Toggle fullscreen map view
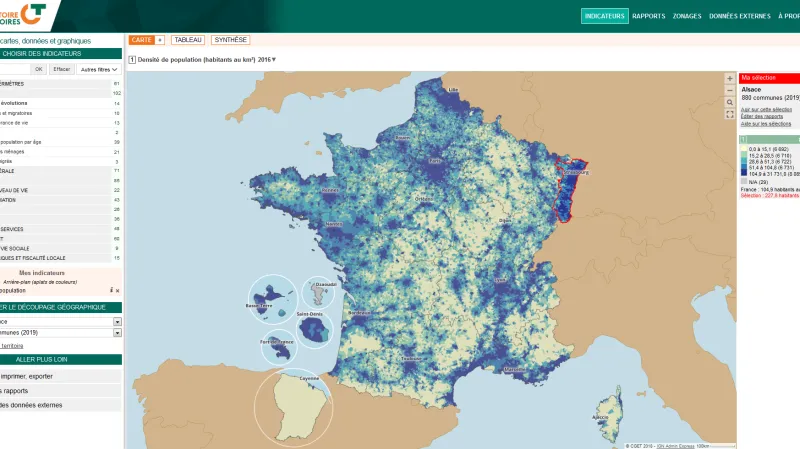The height and width of the screenshot is (449, 800). point(730,115)
